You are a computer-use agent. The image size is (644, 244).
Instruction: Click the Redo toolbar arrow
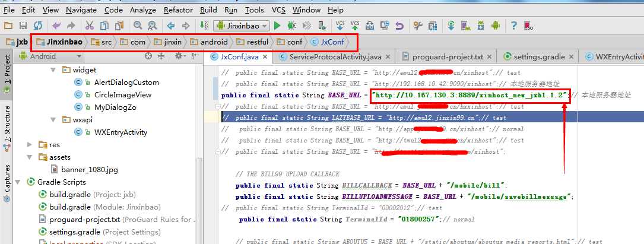pos(71,26)
